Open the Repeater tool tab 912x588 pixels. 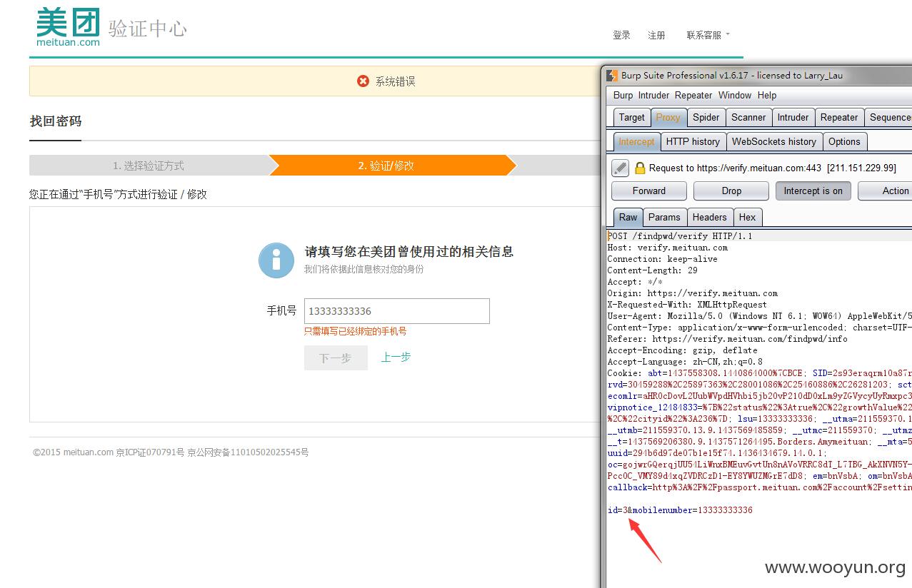point(839,117)
